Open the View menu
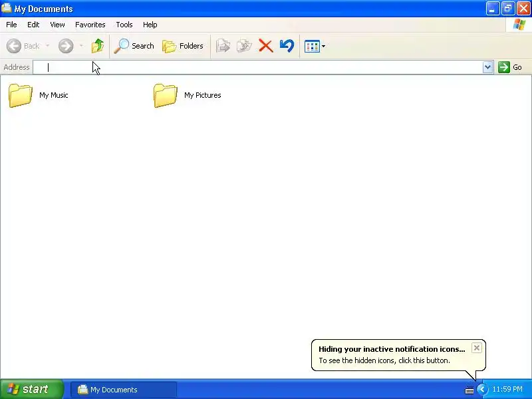The height and width of the screenshot is (399, 532). pyautogui.click(x=57, y=25)
